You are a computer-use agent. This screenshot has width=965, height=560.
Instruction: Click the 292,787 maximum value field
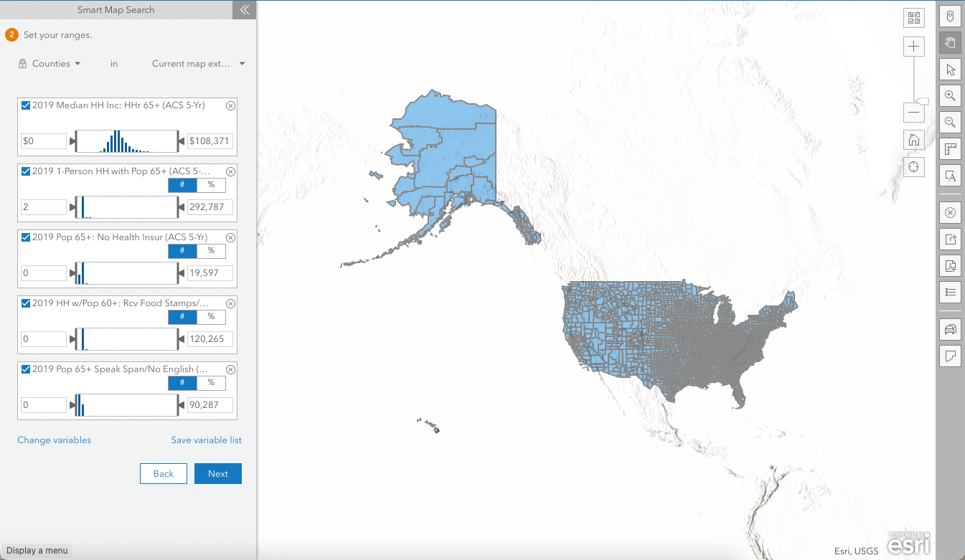pos(210,207)
